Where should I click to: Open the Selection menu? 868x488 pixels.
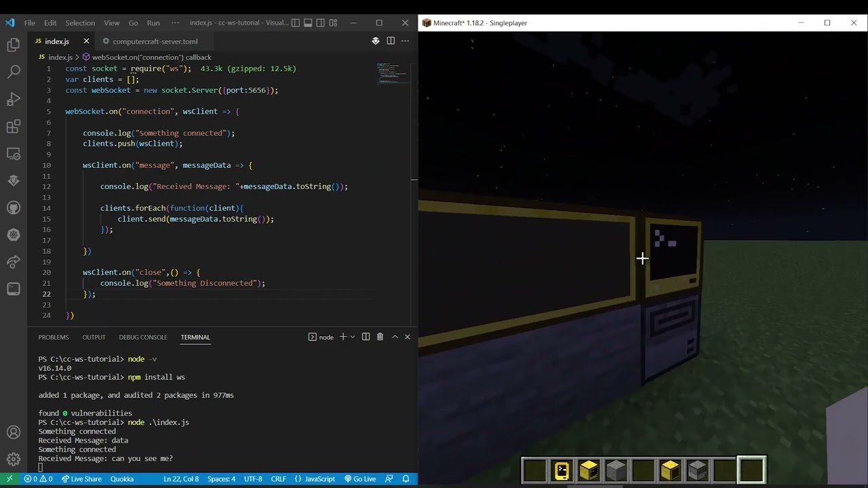point(80,22)
